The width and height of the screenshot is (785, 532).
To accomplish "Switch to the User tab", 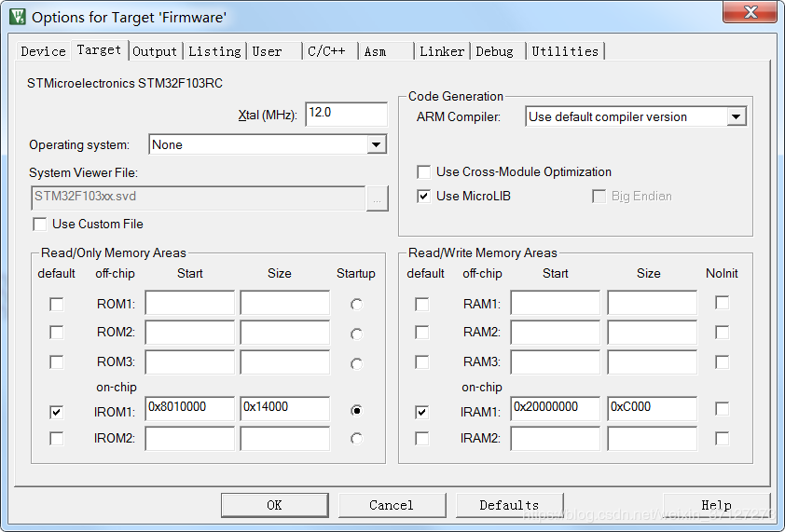I will pos(274,51).
